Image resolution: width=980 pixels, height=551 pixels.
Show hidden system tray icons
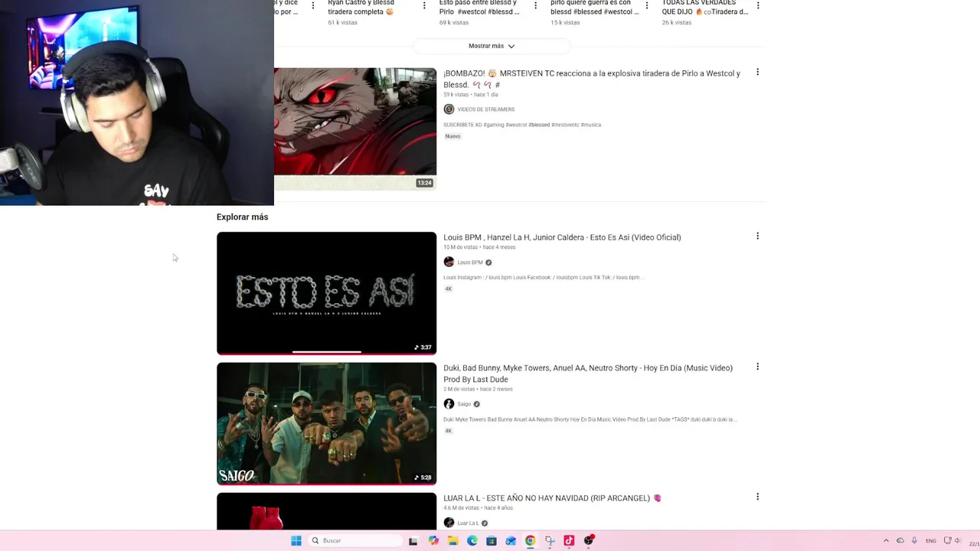[x=886, y=541]
